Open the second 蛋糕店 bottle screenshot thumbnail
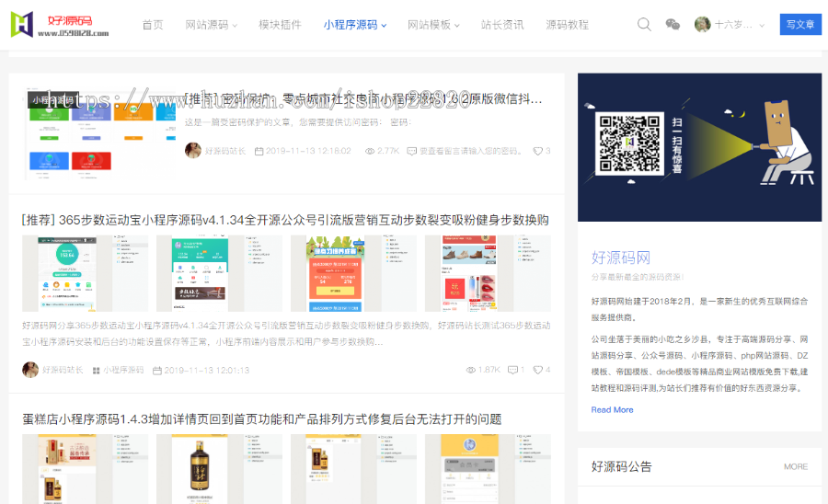The height and width of the screenshot is (504, 828). (x=219, y=469)
